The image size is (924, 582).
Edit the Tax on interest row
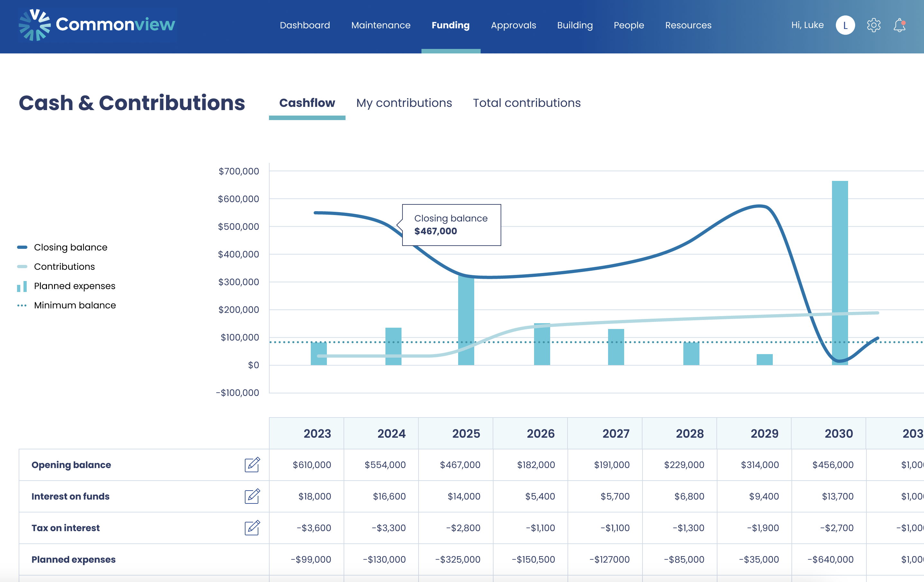click(252, 528)
